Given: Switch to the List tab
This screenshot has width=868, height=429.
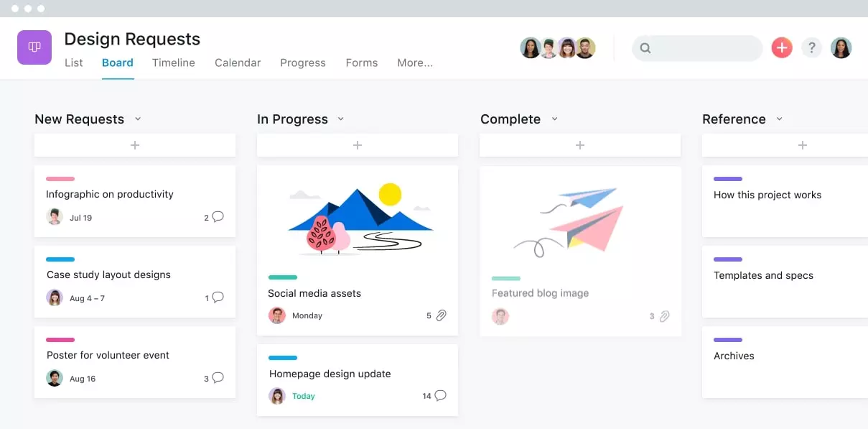Looking at the screenshot, I should tap(74, 63).
